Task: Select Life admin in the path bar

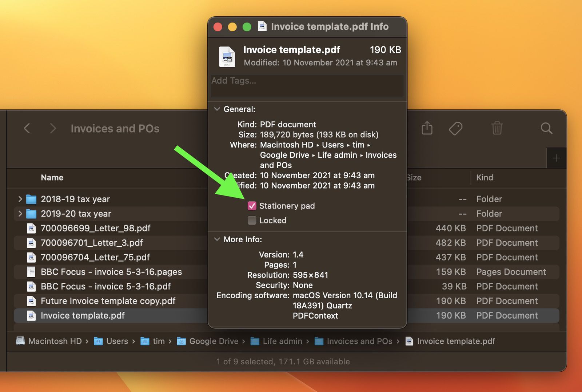Action: 282,341
